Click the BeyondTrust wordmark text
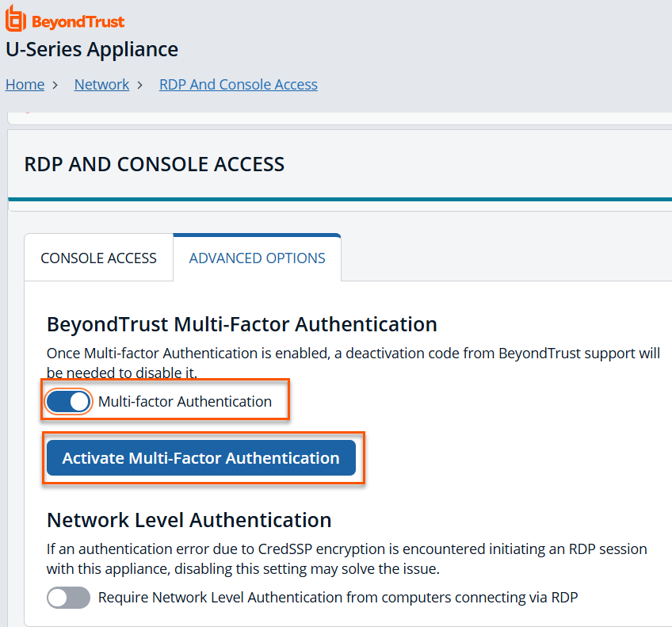672x627 pixels. point(78,21)
